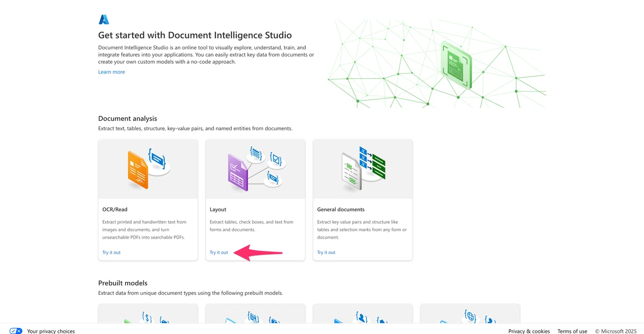This screenshot has height=334, width=644.
Task: Click the privacy choices checkmark icon
Action: [16, 331]
